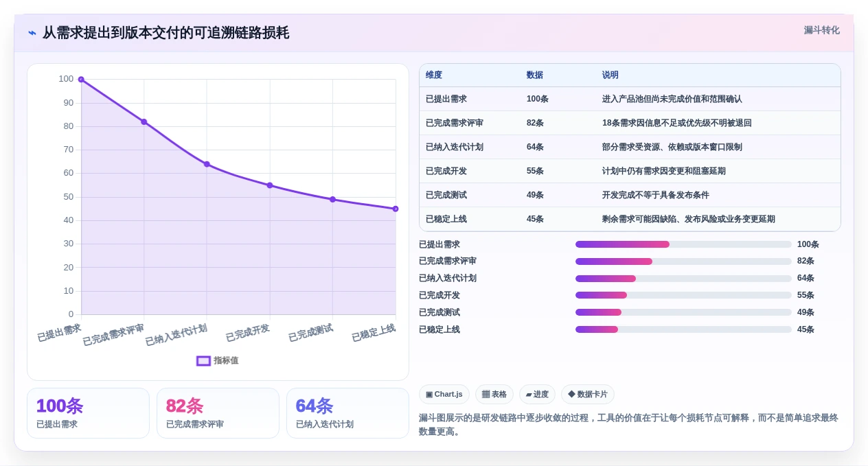Click the 已完成开发 progress bar
Viewport: 868px width, 466px height.
coord(683,295)
